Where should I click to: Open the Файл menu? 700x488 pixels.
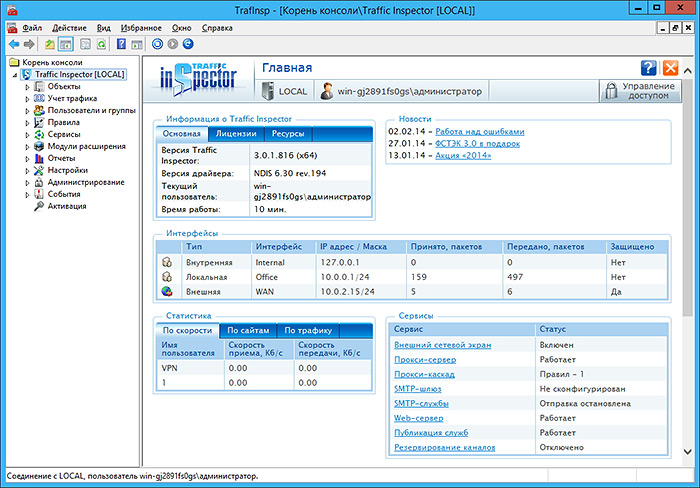click(32, 28)
